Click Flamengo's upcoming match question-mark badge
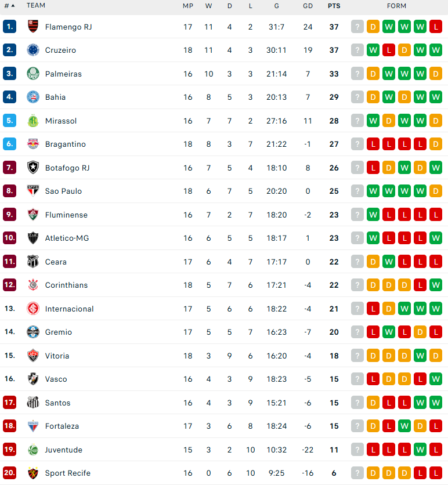The width and height of the screenshot is (448, 485). coord(357,27)
